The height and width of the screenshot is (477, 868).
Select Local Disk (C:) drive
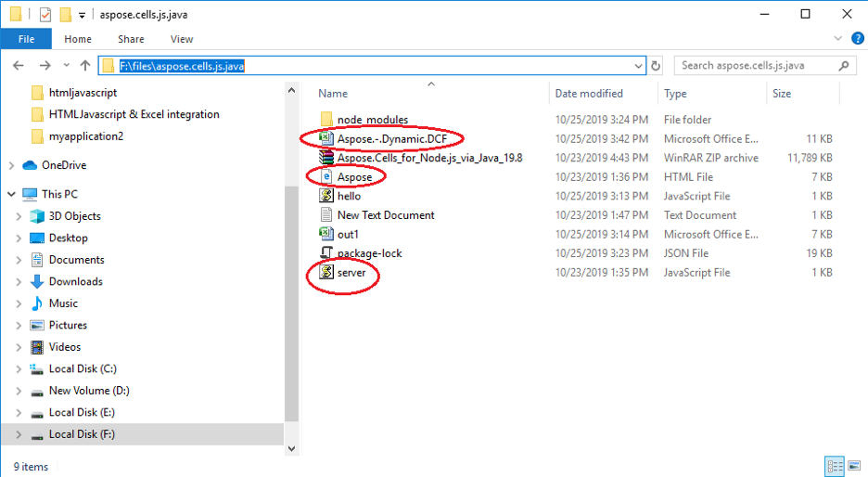[83, 368]
